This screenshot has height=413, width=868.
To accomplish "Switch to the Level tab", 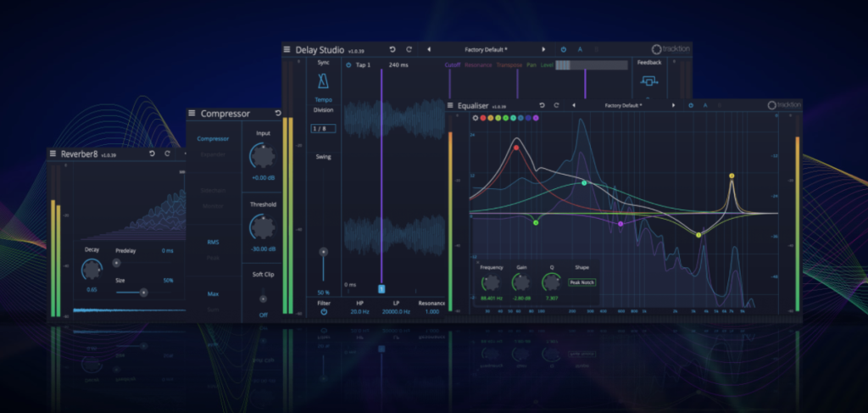I will click(x=547, y=64).
